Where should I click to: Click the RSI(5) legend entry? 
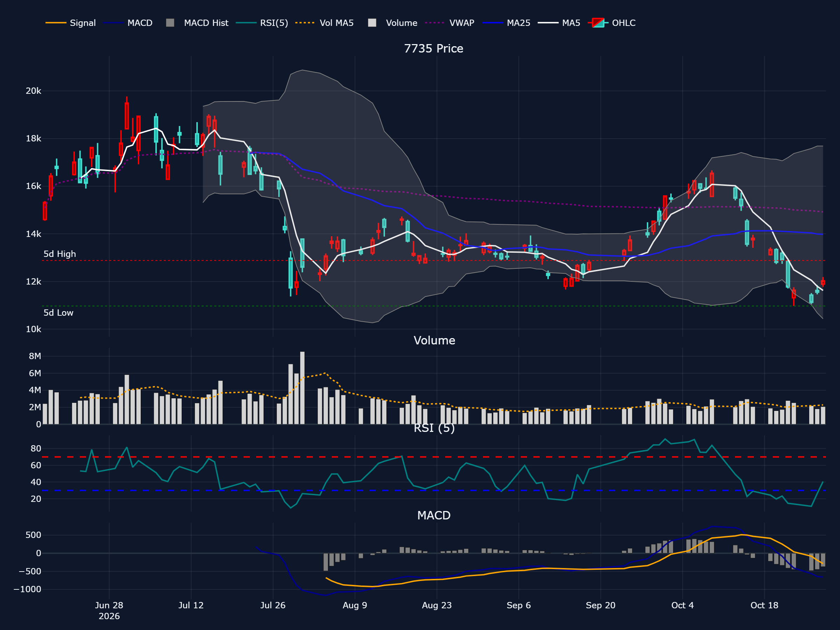[x=262, y=23]
